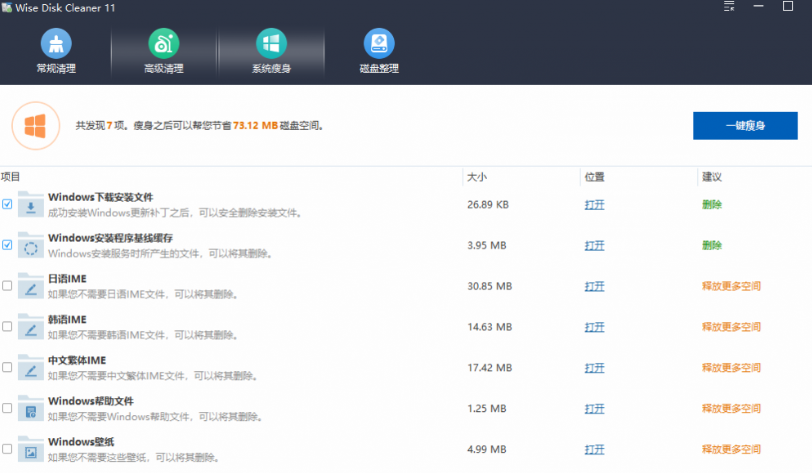
Task: Click the 日语IME pencil folder icon
Action: (31, 286)
